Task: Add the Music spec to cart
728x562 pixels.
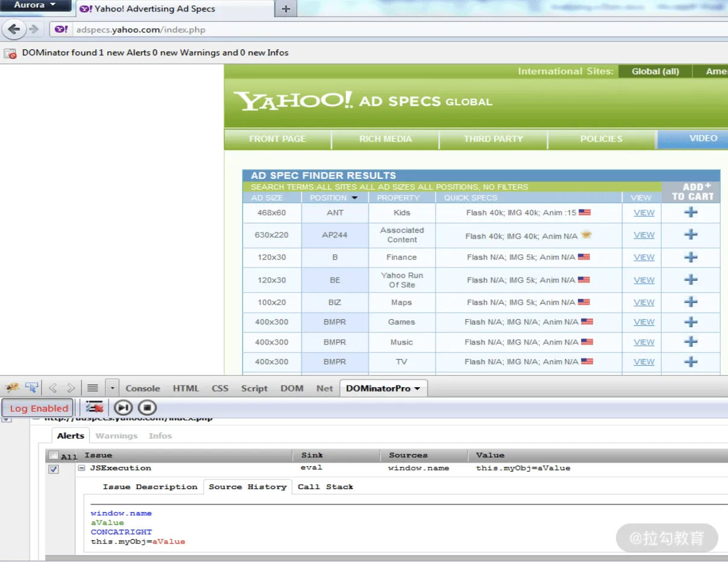Action: [691, 342]
